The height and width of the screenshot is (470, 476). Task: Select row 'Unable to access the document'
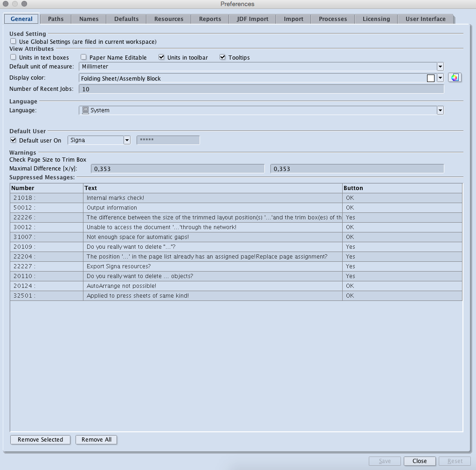pos(236,227)
